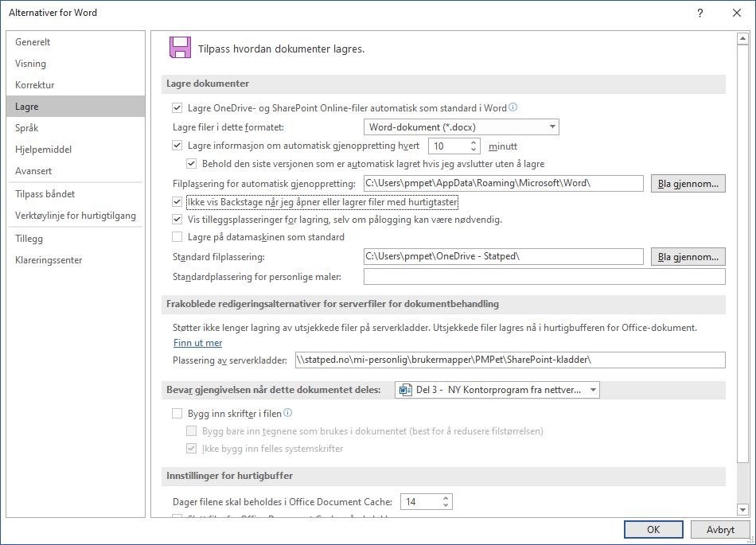Image resolution: width=756 pixels, height=545 pixels.
Task: Click the purple floppy disk save icon
Action: click(x=180, y=48)
